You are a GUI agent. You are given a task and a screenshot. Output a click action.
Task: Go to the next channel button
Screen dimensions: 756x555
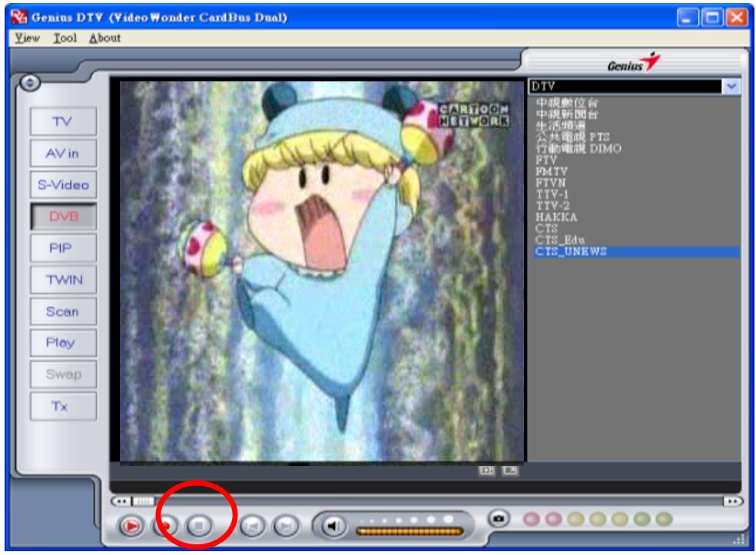coord(286,526)
